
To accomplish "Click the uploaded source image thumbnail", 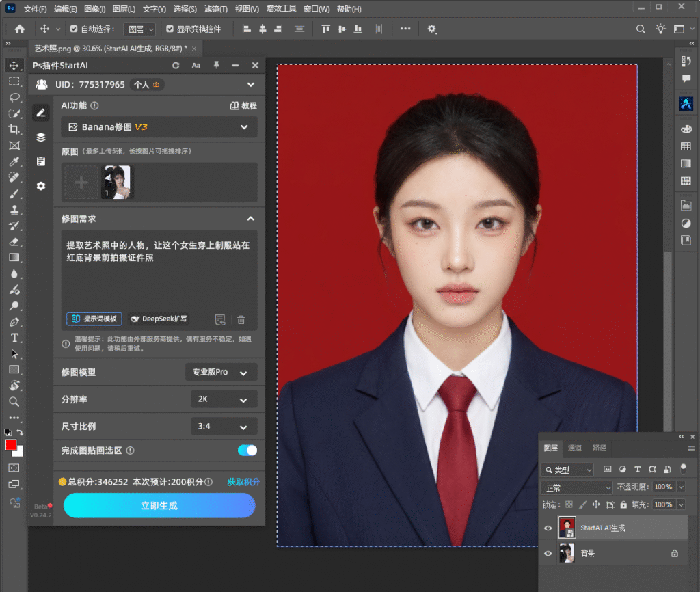I will 117,182.
